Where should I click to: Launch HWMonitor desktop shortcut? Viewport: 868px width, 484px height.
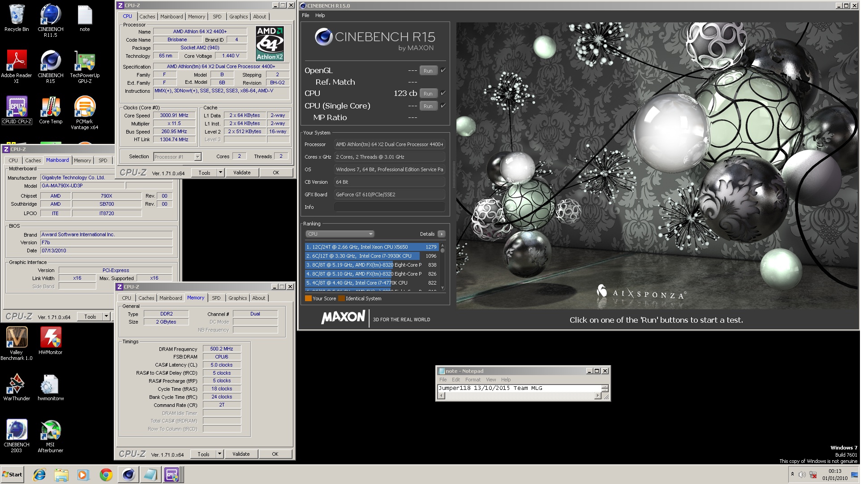tap(51, 341)
